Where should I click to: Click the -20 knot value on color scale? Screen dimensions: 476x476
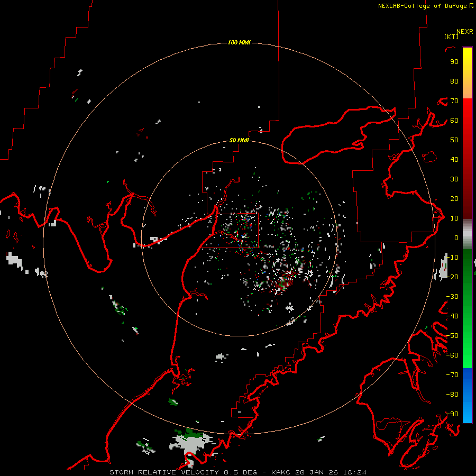pos(452,277)
